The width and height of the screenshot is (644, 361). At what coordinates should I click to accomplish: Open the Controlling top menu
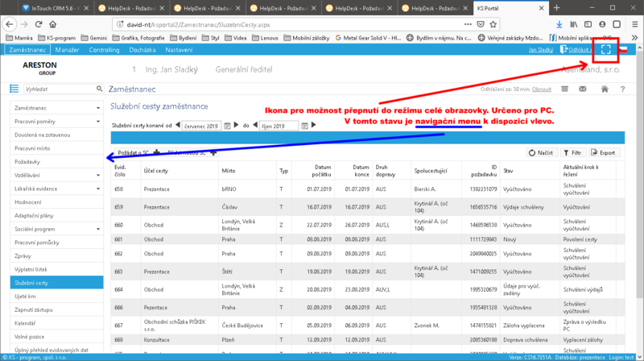104,50
